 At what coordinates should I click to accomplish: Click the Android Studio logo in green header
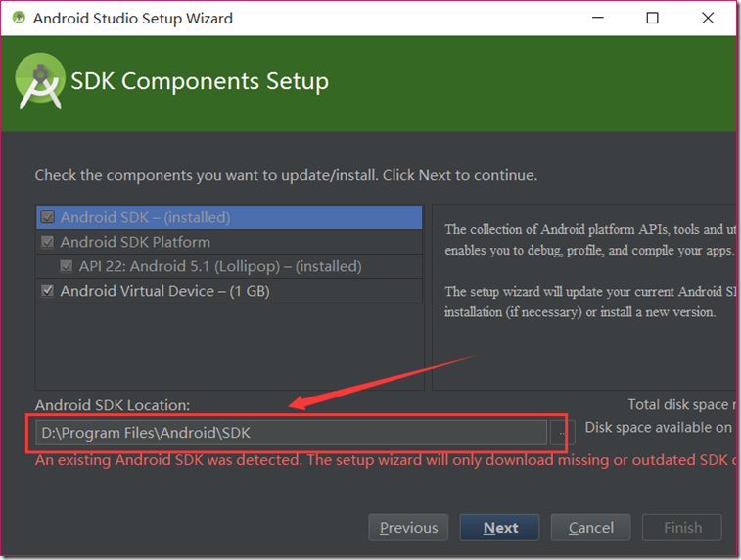point(40,82)
